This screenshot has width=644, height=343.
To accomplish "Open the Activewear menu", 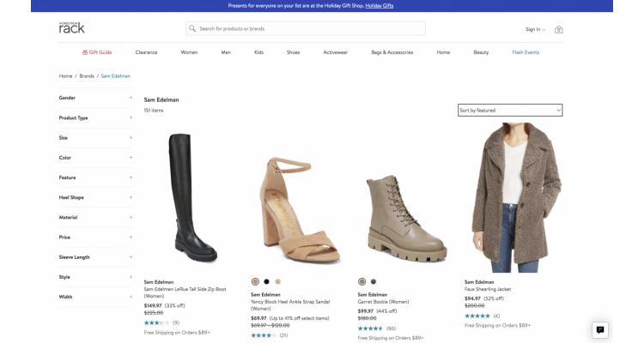I will point(335,52).
